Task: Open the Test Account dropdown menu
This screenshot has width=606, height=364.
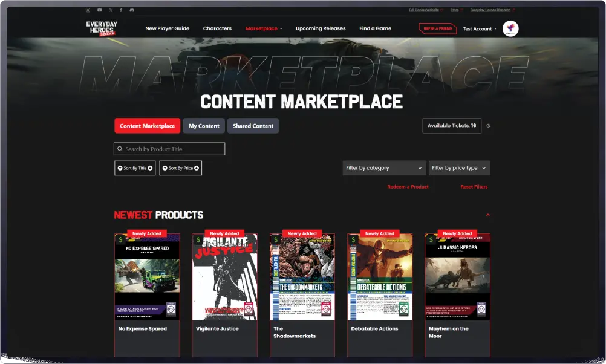Action: tap(480, 28)
